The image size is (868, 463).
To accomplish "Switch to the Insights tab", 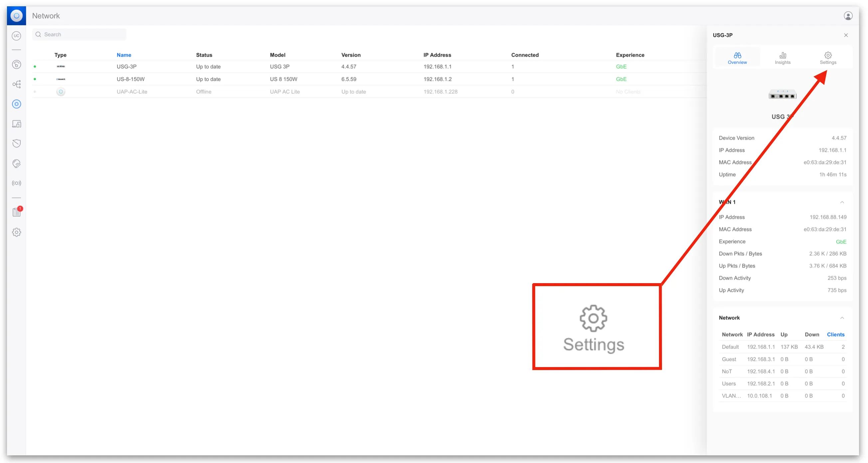I will point(782,58).
